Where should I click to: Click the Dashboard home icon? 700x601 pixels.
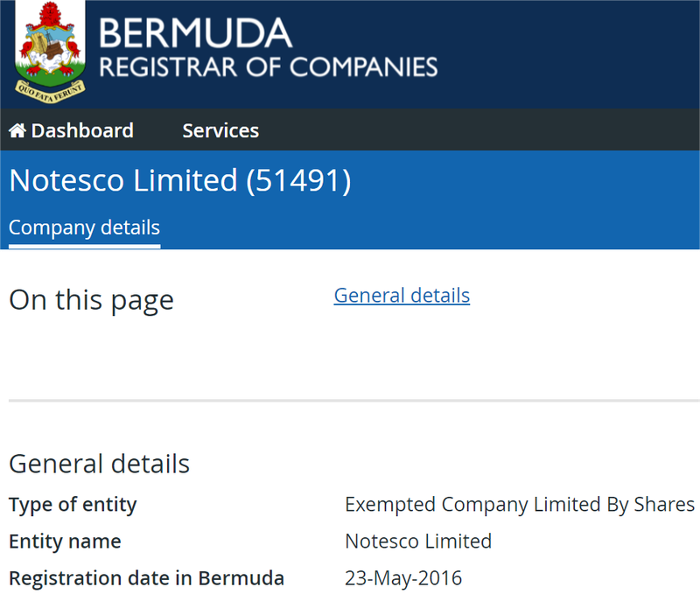click(x=17, y=130)
